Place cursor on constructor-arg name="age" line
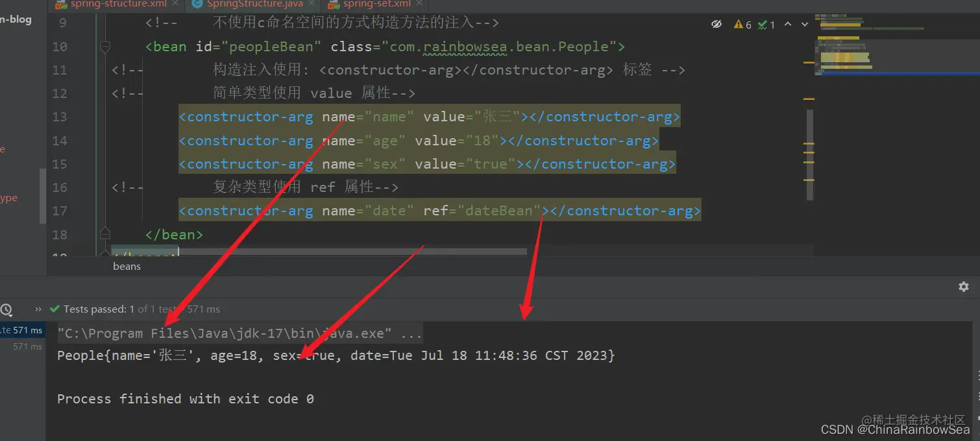 click(x=419, y=141)
